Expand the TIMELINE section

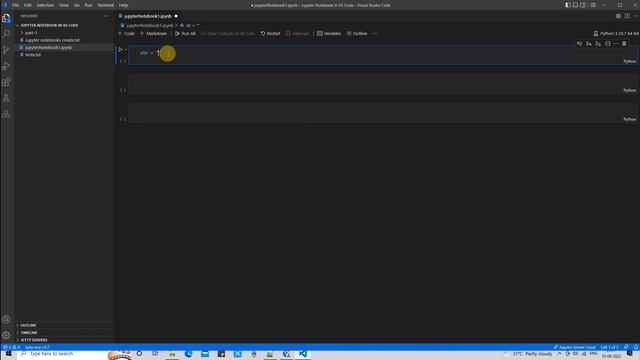click(x=29, y=333)
